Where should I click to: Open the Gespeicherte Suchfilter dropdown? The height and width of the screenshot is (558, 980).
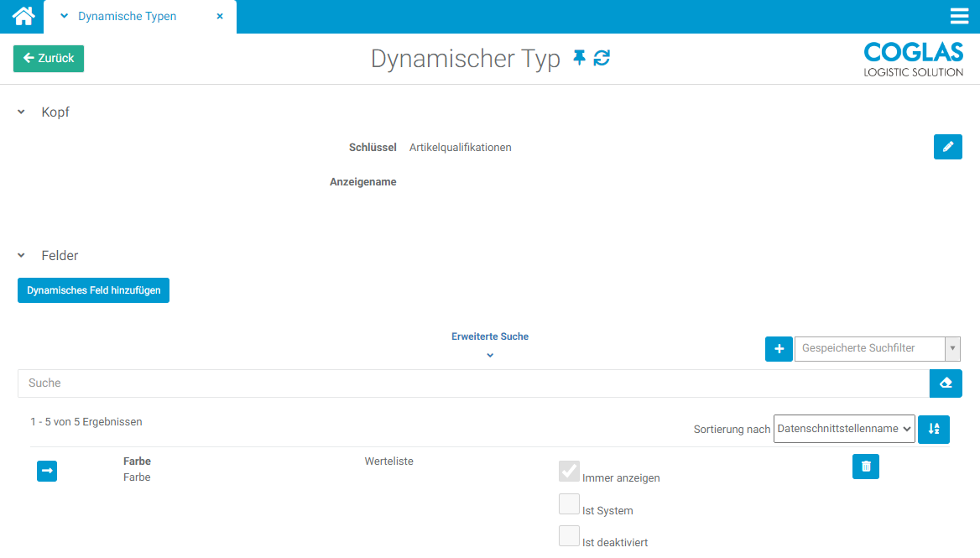click(877, 348)
